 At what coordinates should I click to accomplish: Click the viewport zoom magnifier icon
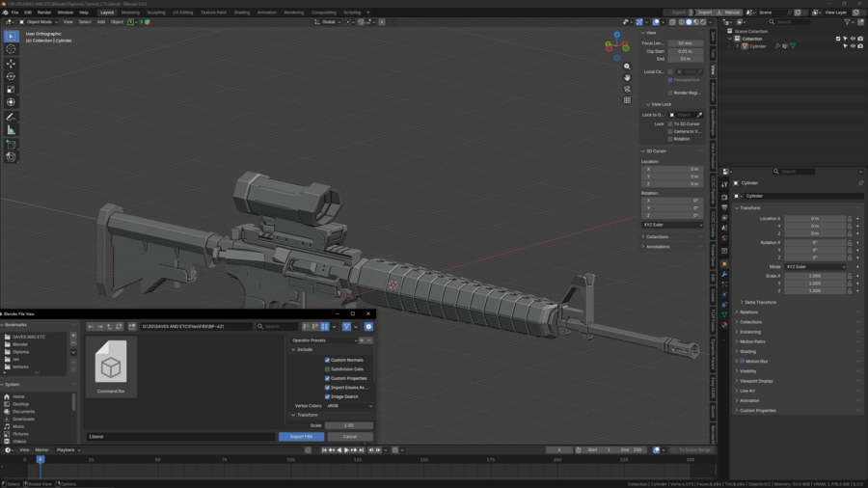pos(627,67)
